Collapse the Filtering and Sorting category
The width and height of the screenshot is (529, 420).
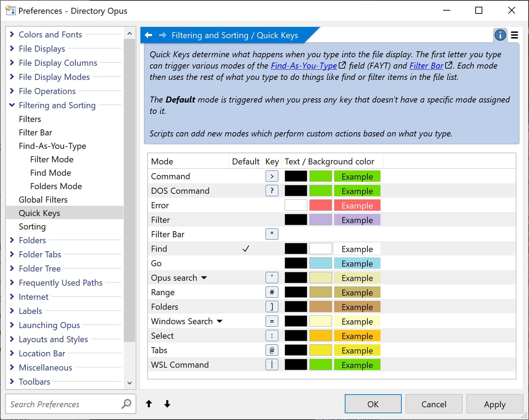tap(12, 105)
